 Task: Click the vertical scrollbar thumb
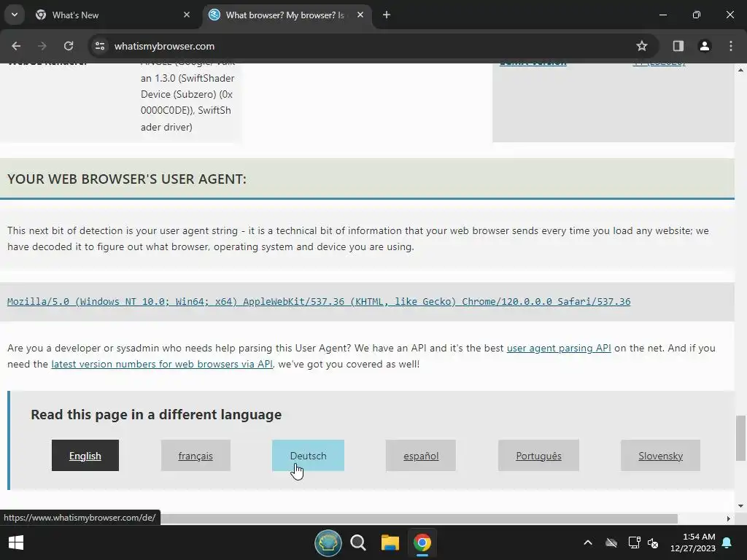pyautogui.click(x=740, y=438)
